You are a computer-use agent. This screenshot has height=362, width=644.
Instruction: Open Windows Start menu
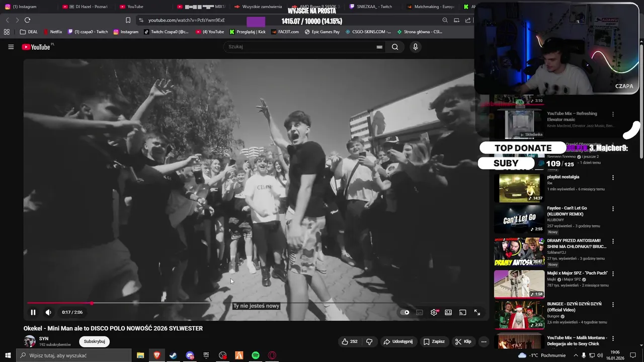(8, 355)
